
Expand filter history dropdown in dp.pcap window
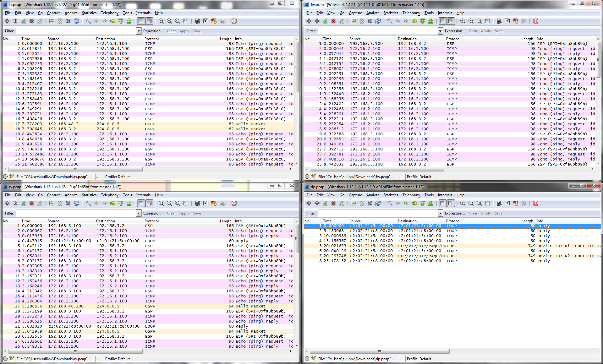point(440,213)
